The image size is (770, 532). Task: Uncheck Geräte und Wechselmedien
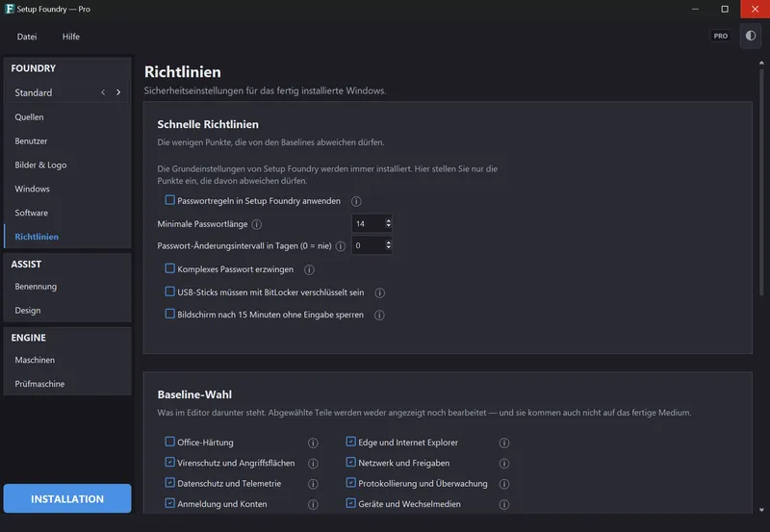[x=350, y=503]
